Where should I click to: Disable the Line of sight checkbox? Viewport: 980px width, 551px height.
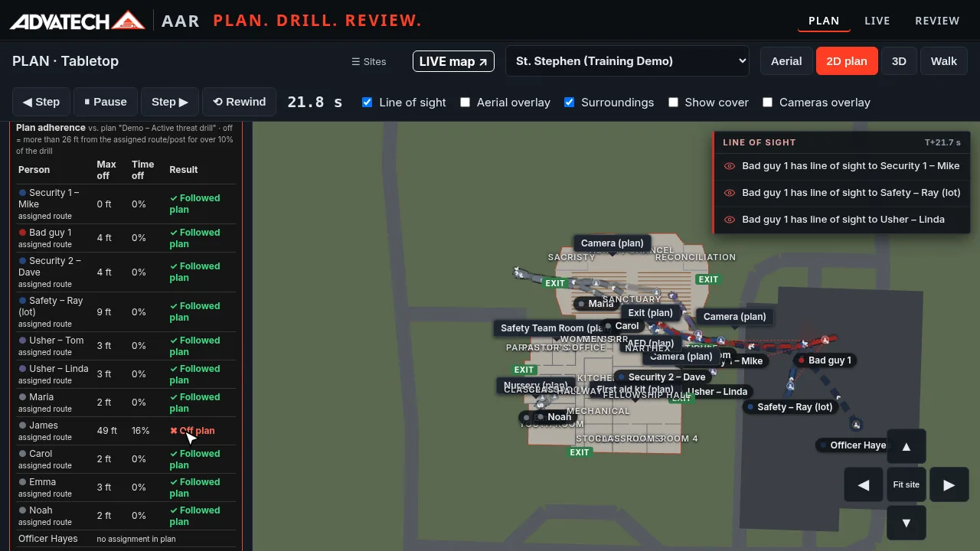tap(367, 102)
